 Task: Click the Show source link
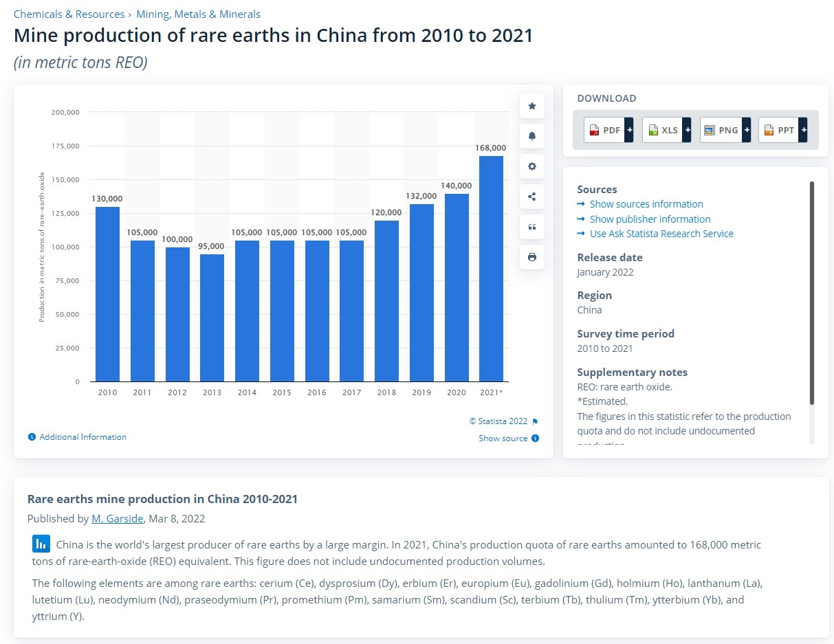(x=503, y=438)
